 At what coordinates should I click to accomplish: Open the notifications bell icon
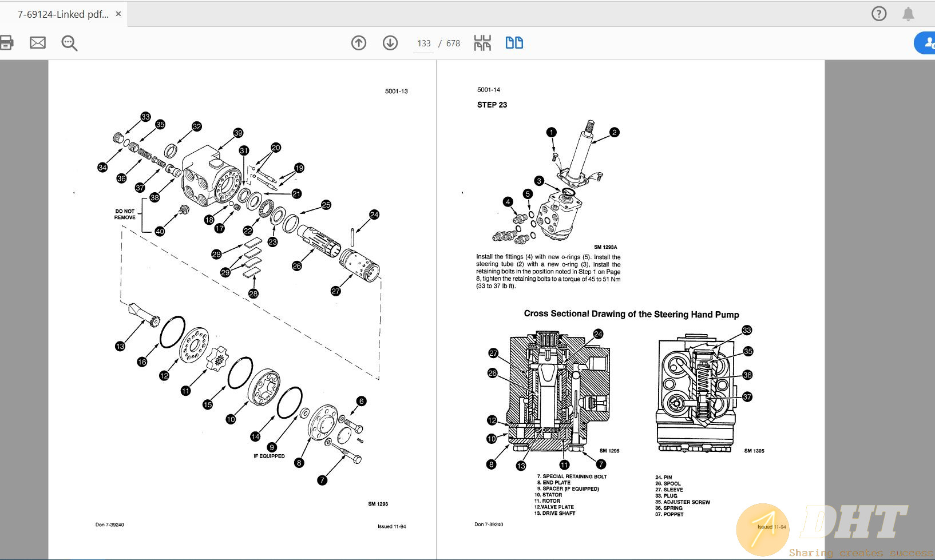(x=908, y=14)
